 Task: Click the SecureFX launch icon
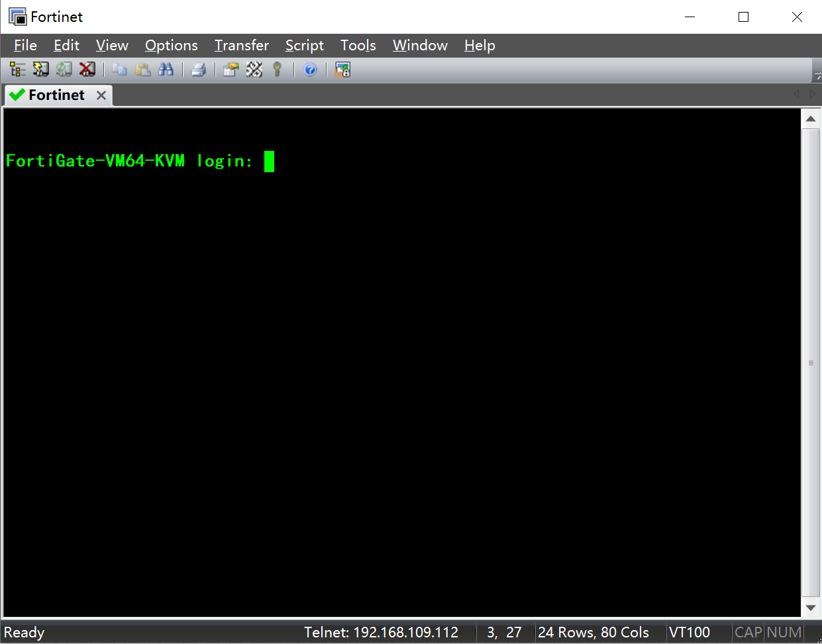tap(342, 69)
